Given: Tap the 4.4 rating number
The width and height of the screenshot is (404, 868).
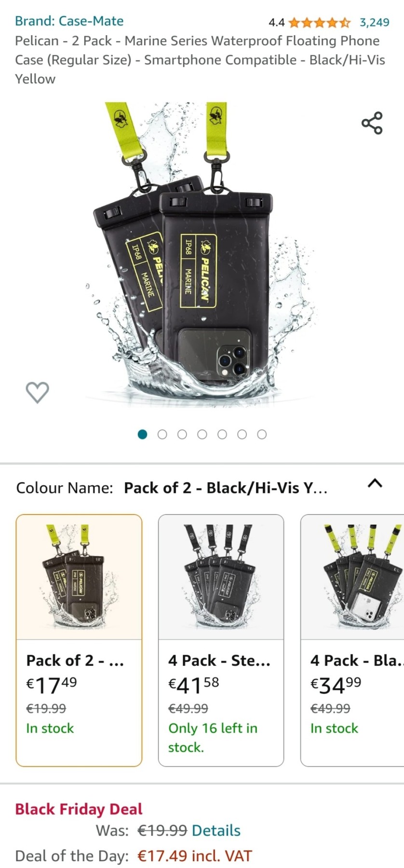Looking at the screenshot, I should (276, 22).
